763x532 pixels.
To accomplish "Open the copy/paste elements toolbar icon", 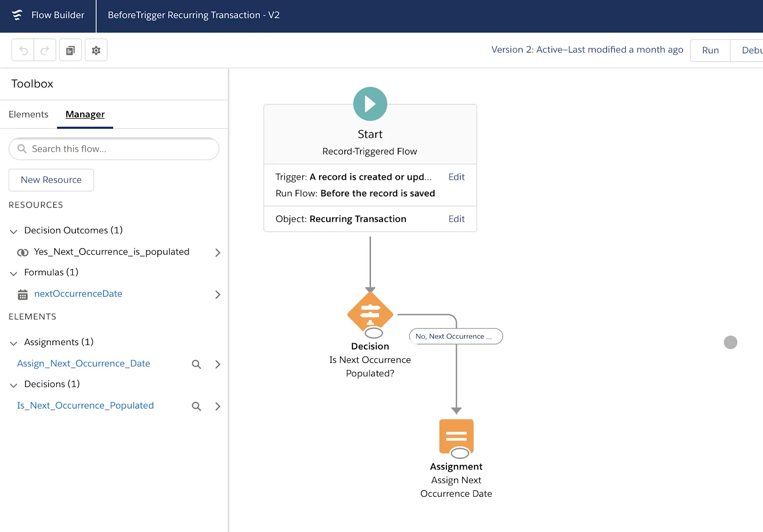I will (x=71, y=50).
